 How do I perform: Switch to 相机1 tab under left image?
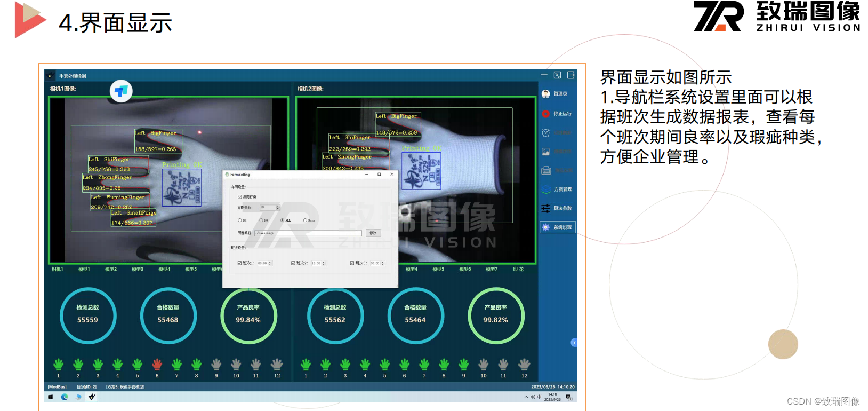point(57,270)
